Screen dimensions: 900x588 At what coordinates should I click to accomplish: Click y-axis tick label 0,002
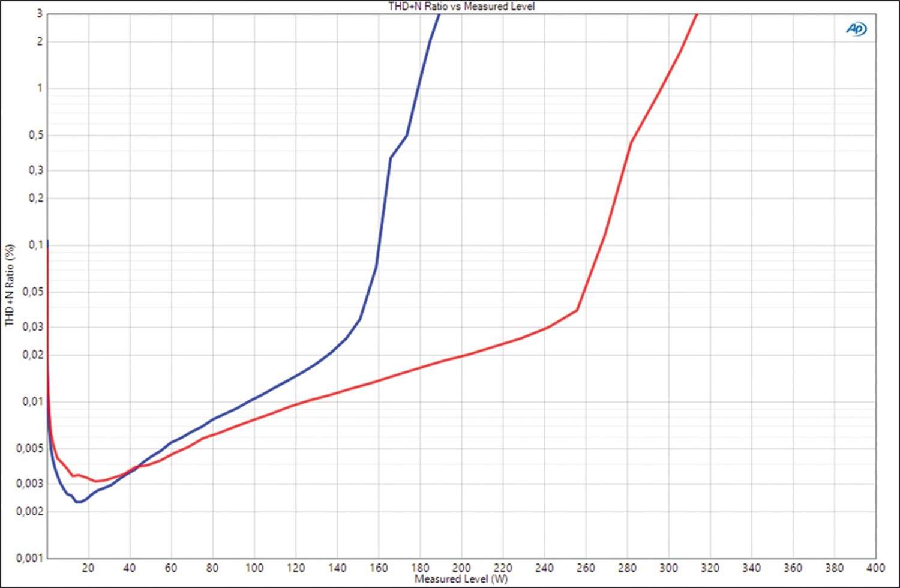tap(30, 511)
